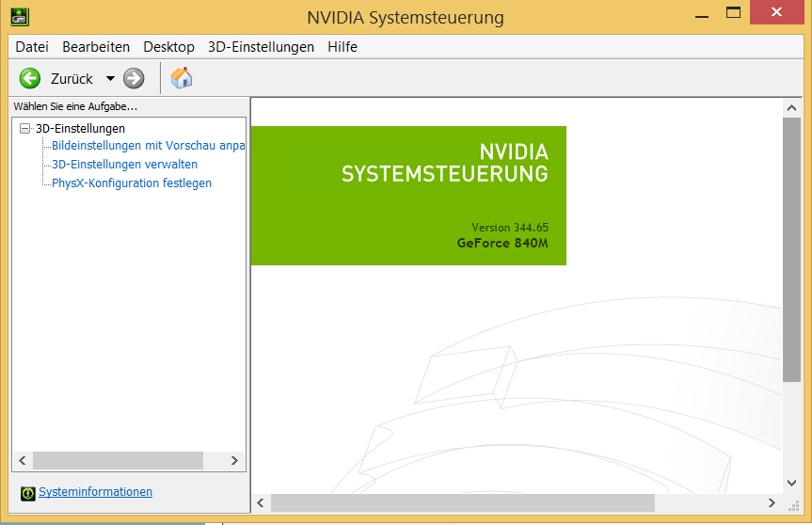Click the NVIDIA app icon in title bar
Viewport: 812px width, 525px height.
tap(20, 17)
